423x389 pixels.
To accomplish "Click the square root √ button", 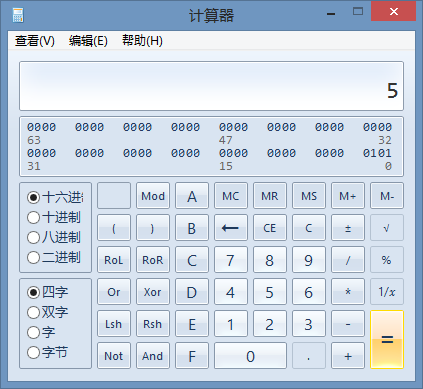I will tap(387, 228).
